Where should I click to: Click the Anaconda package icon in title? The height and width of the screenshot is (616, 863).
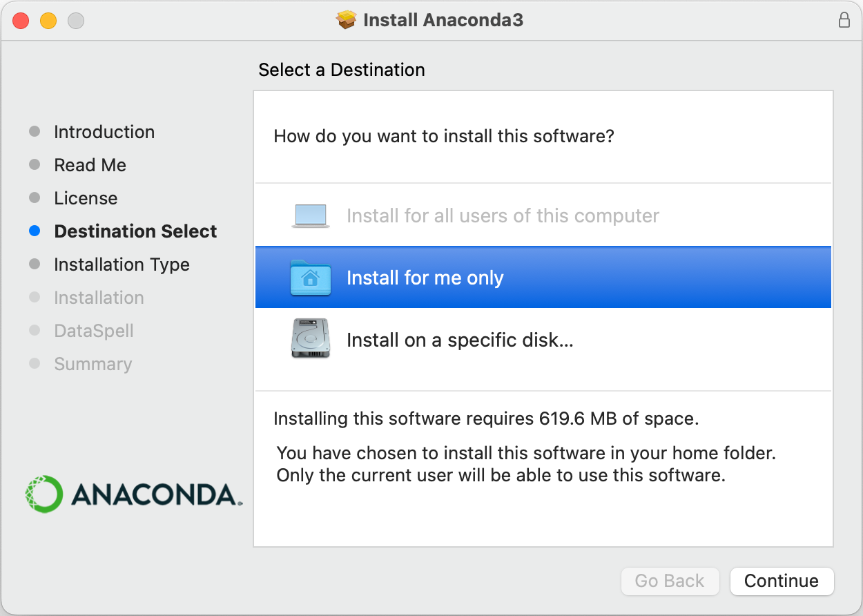[346, 20]
